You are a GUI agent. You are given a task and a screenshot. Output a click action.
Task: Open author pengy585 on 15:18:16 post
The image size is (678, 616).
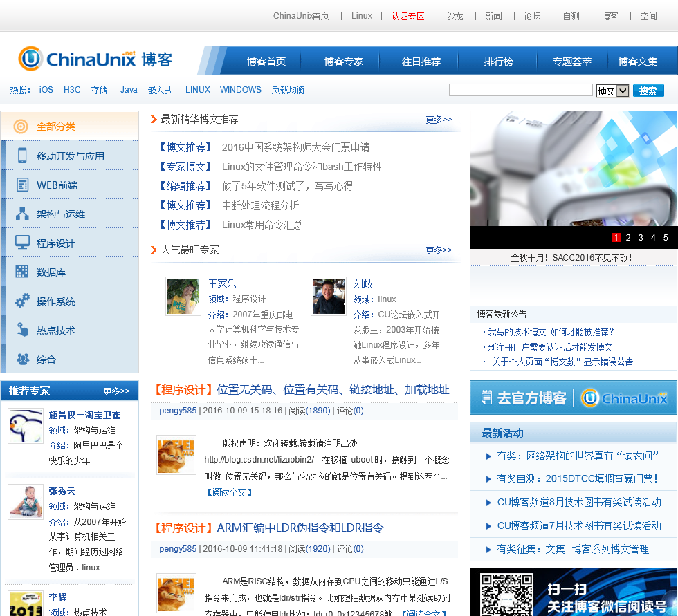[x=178, y=411]
